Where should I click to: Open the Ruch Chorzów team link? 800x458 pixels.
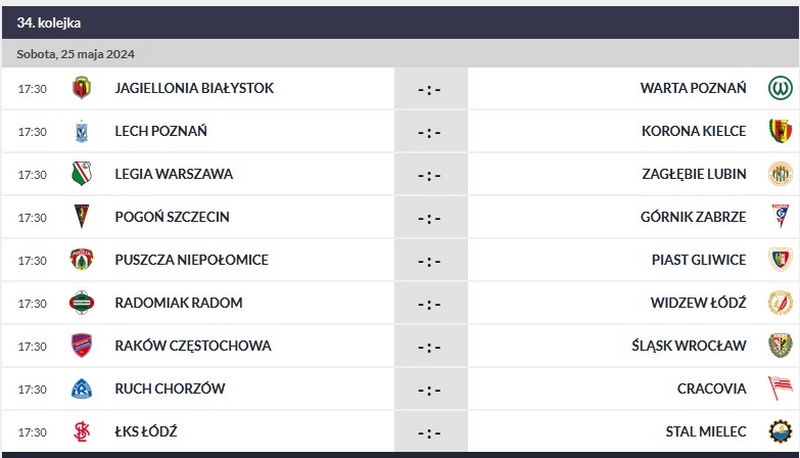170,389
